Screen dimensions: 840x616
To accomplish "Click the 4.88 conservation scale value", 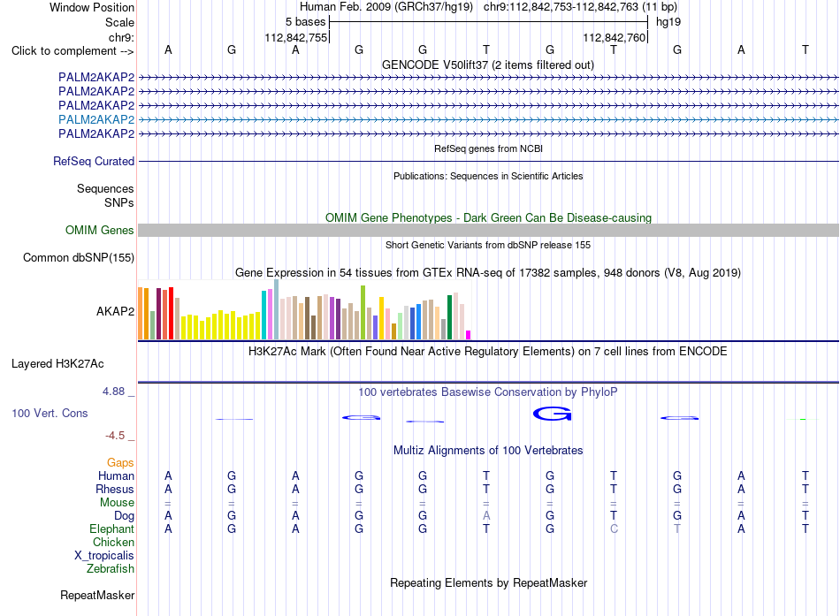I will pyautogui.click(x=113, y=392).
